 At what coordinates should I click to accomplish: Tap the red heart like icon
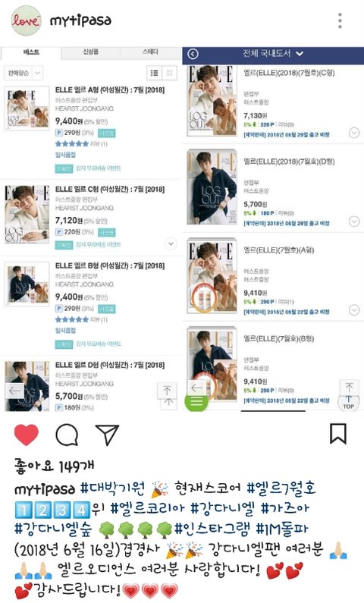pos(26,435)
